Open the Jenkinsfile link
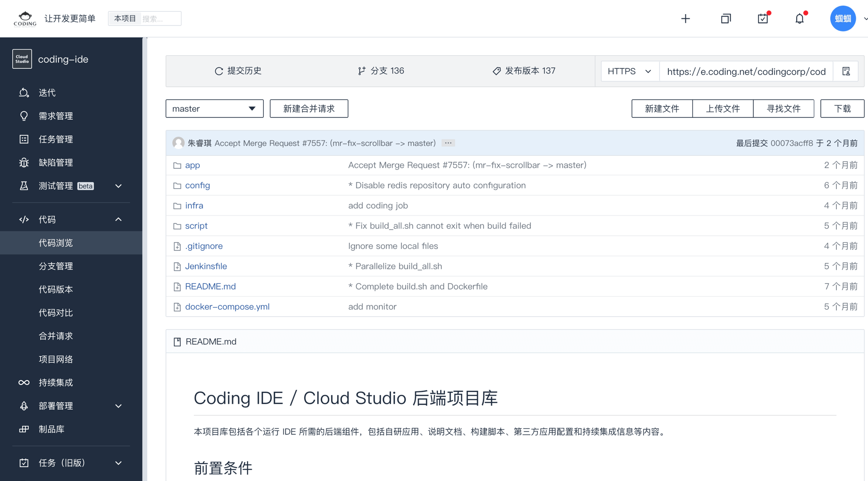 (206, 266)
